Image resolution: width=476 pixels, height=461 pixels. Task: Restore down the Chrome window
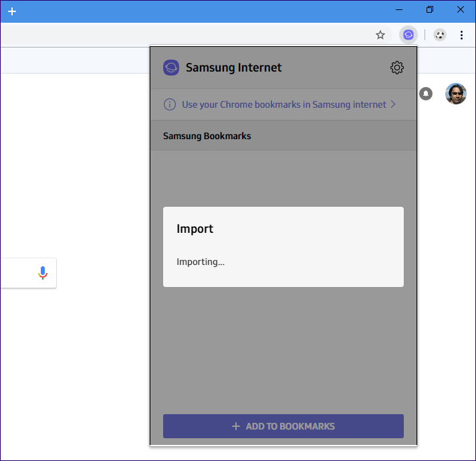tap(430, 10)
